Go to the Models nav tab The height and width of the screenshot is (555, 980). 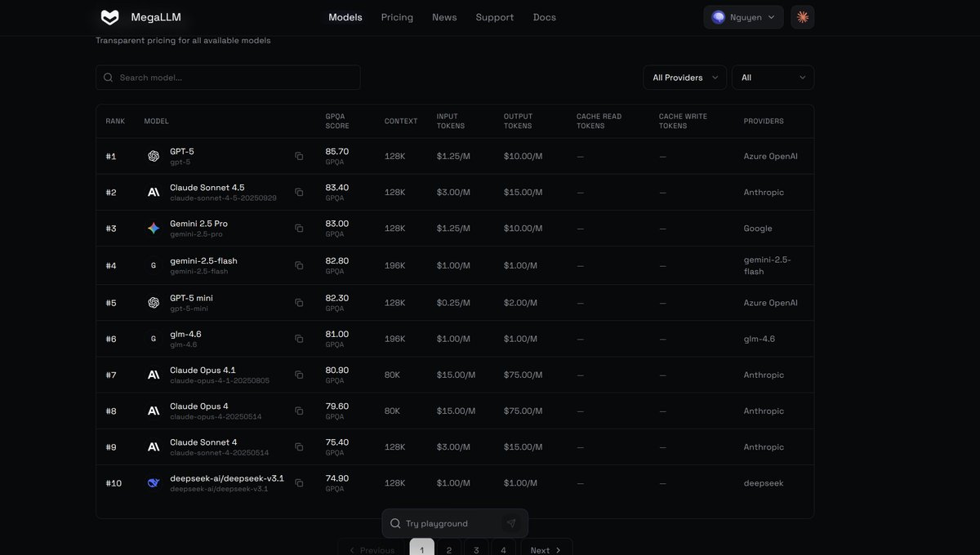click(345, 17)
